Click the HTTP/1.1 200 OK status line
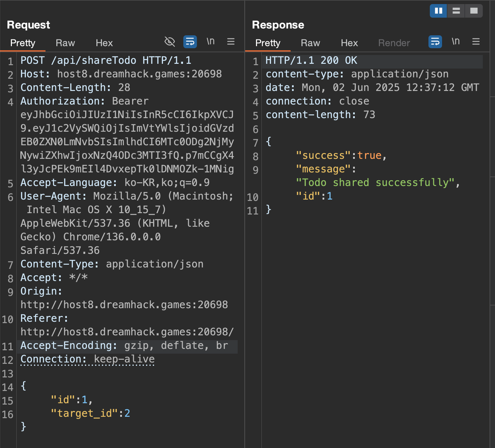Image resolution: width=495 pixels, height=448 pixels. (x=311, y=60)
